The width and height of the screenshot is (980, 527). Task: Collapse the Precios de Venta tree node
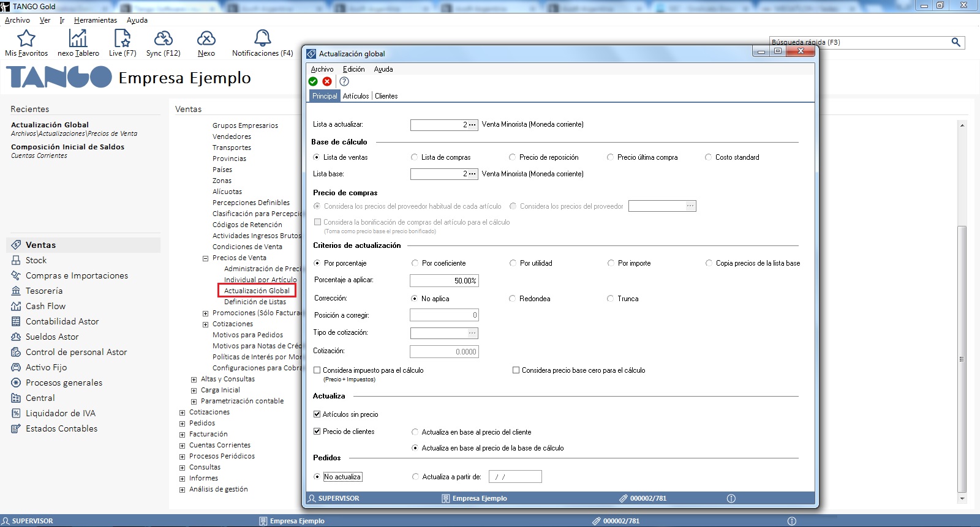point(206,258)
